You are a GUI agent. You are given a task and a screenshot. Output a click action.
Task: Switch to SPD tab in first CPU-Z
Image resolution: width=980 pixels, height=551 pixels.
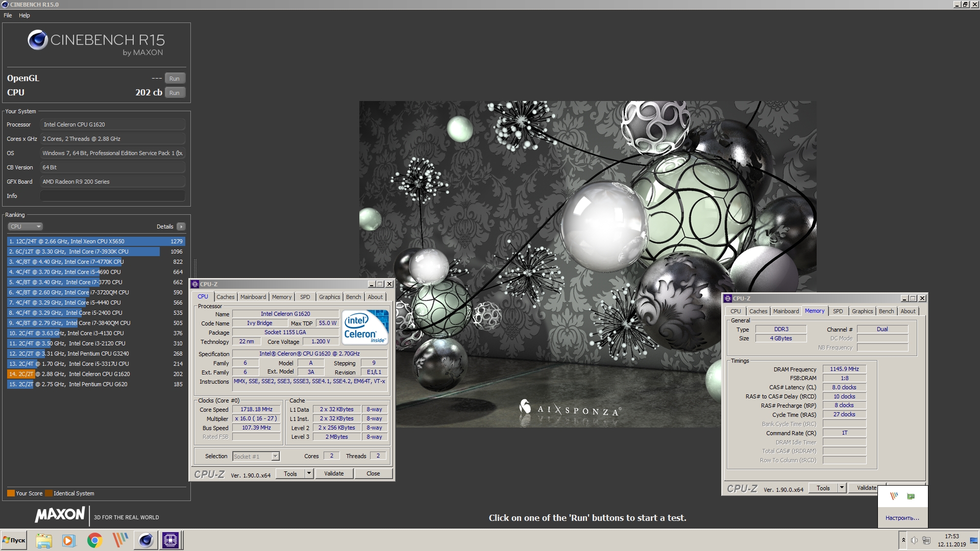[x=305, y=297]
